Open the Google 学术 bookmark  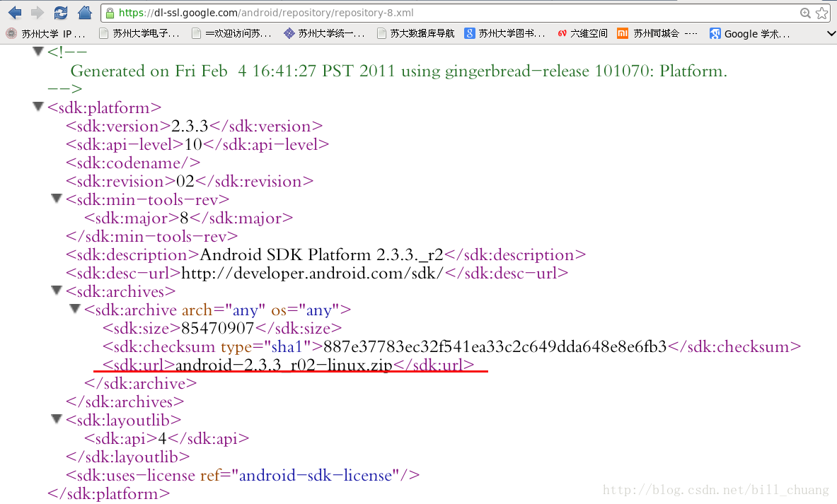(x=749, y=34)
